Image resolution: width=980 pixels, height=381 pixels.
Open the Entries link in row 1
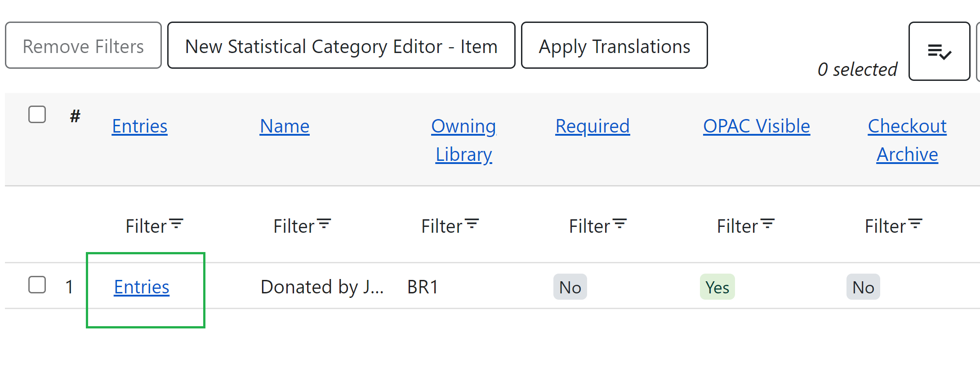142,287
